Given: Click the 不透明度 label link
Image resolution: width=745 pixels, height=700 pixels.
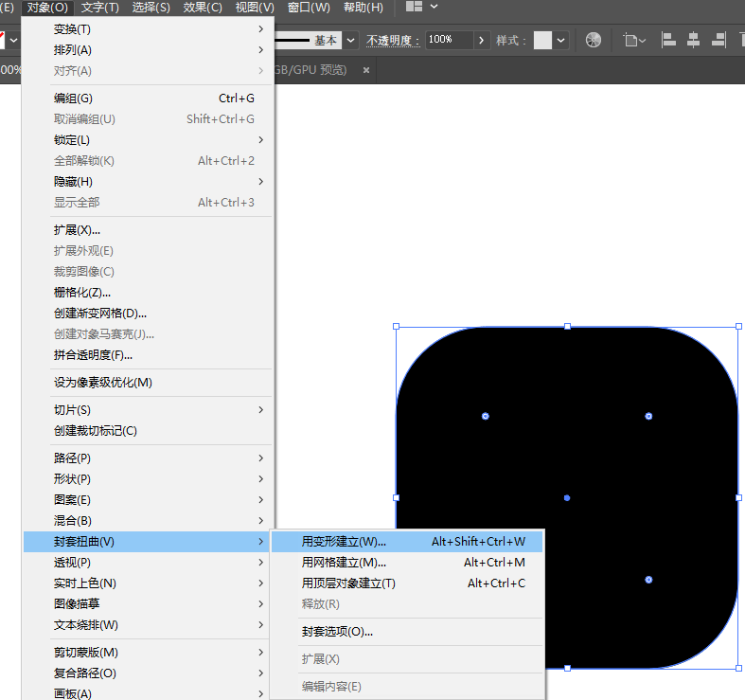Looking at the screenshot, I should click(x=391, y=40).
